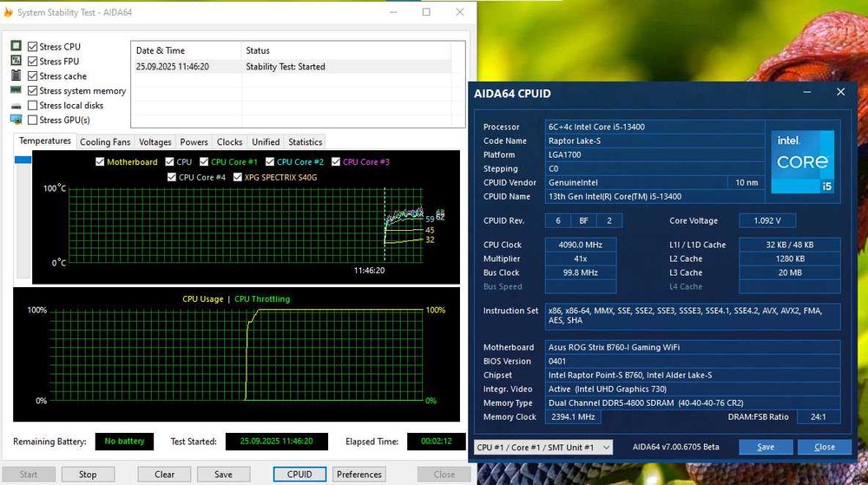Toggle the CPU Core #2 graph checkbox
The image size is (868, 485).
click(270, 162)
